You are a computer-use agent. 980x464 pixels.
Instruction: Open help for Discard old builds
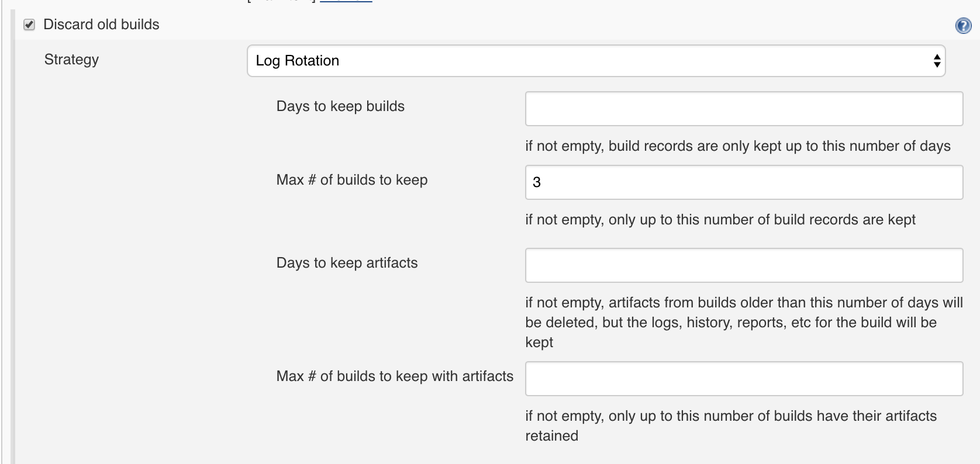tap(963, 26)
